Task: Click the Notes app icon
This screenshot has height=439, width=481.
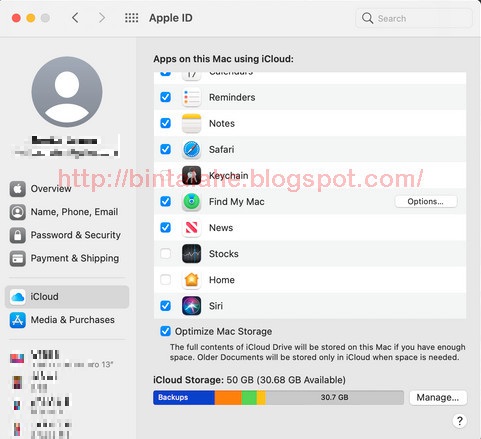Action: point(191,123)
